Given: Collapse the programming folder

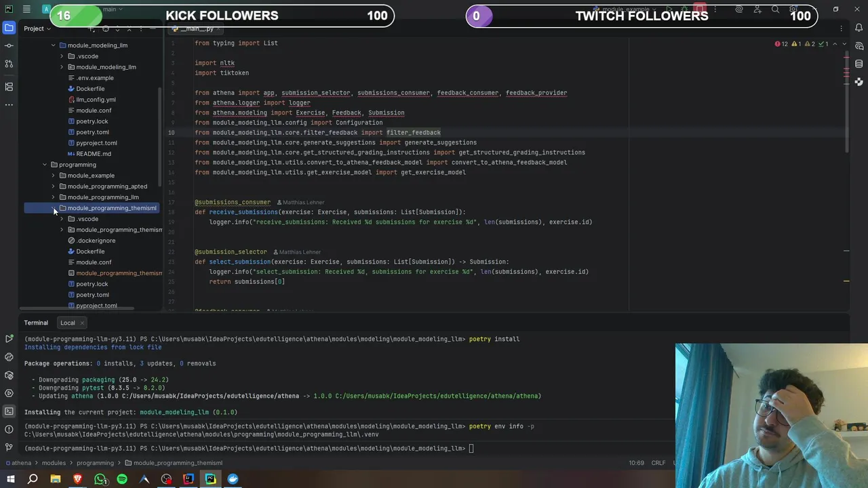Looking at the screenshot, I should click(x=45, y=165).
